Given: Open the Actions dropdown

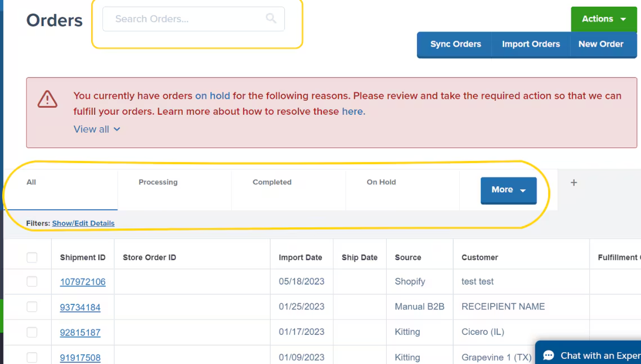Looking at the screenshot, I should click(x=603, y=19).
